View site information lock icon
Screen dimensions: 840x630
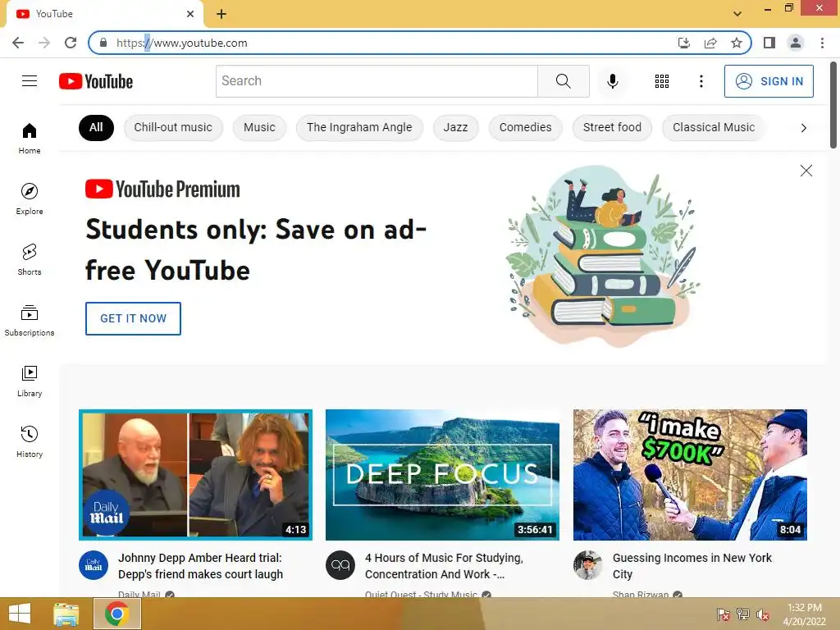coord(103,43)
